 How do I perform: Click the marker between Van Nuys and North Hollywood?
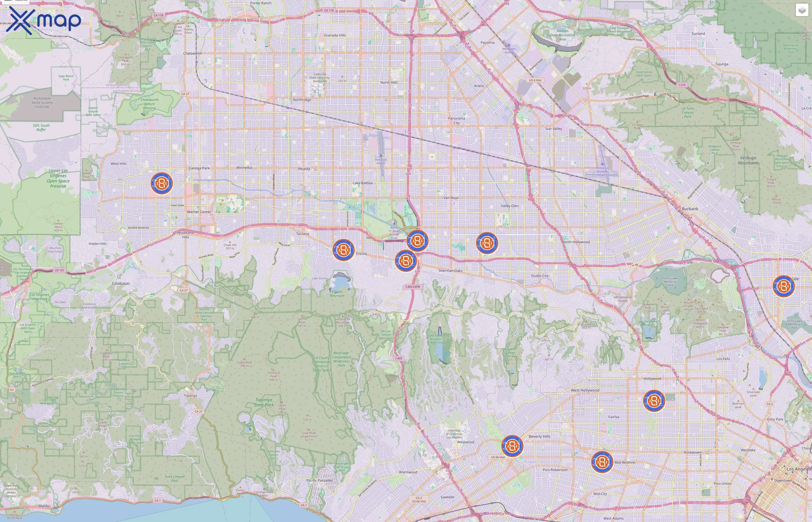click(487, 242)
